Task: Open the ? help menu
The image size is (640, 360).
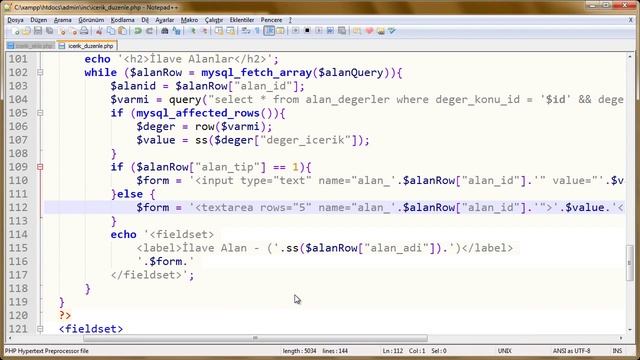Action: (290, 20)
